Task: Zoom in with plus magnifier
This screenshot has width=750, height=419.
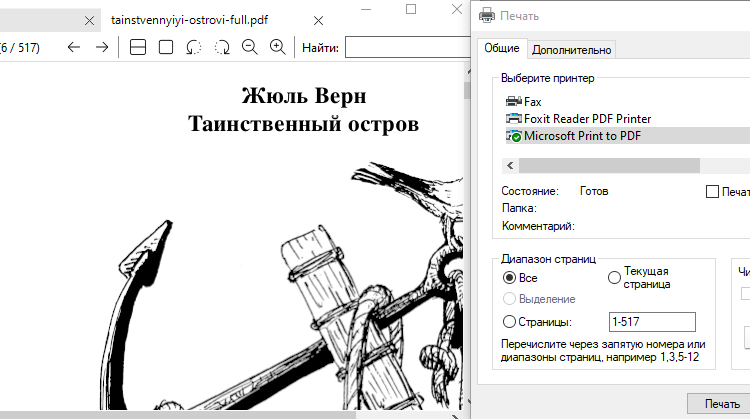Action: [x=278, y=47]
